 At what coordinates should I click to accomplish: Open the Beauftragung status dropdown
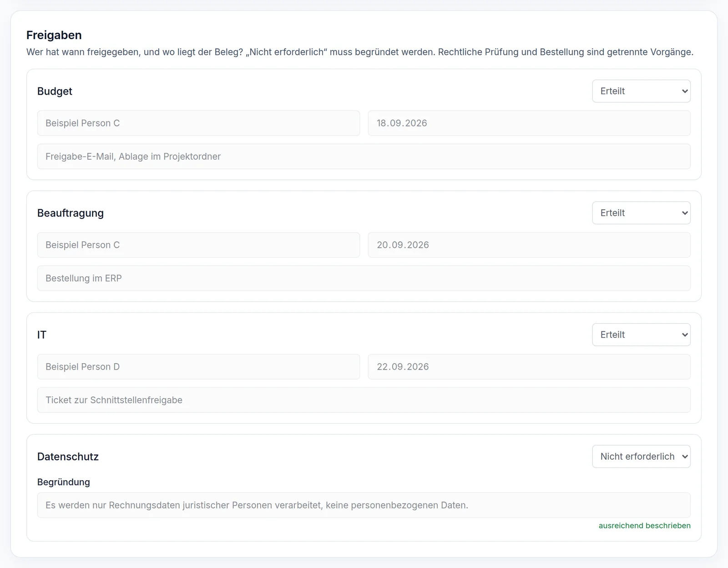tap(641, 213)
